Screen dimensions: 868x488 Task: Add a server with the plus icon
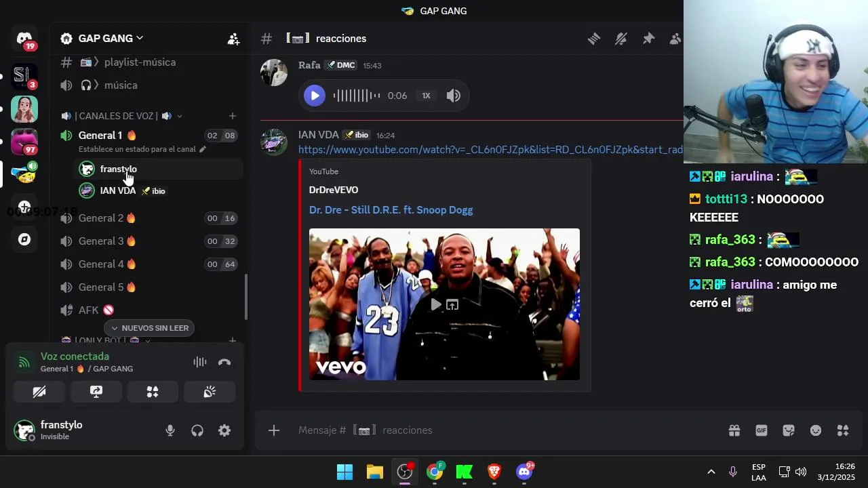[24, 207]
